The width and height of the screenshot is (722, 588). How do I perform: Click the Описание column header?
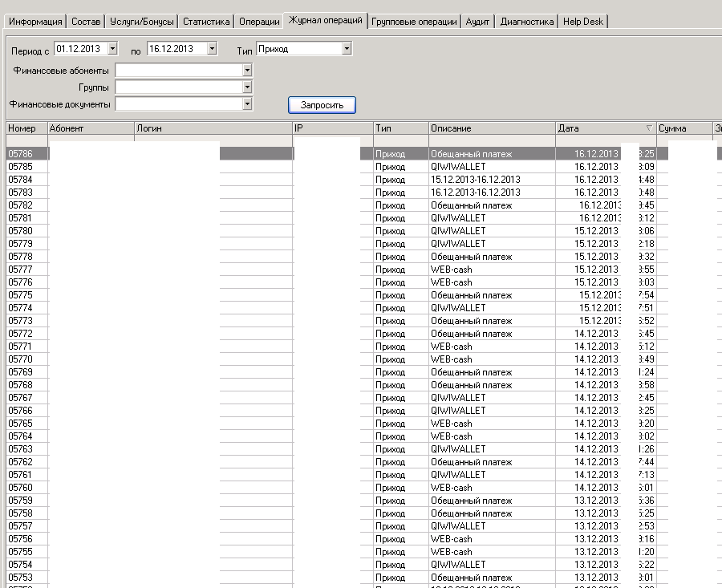coord(491,128)
